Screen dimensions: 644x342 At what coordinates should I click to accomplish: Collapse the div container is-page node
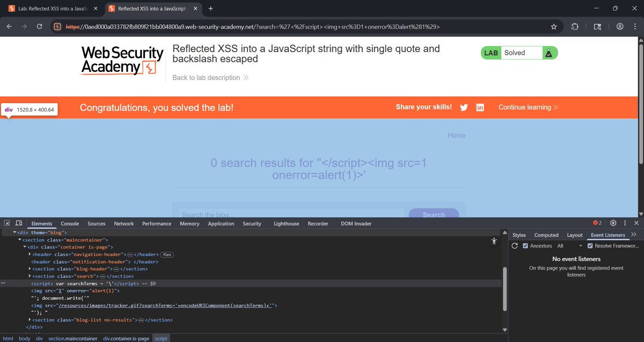point(25,247)
